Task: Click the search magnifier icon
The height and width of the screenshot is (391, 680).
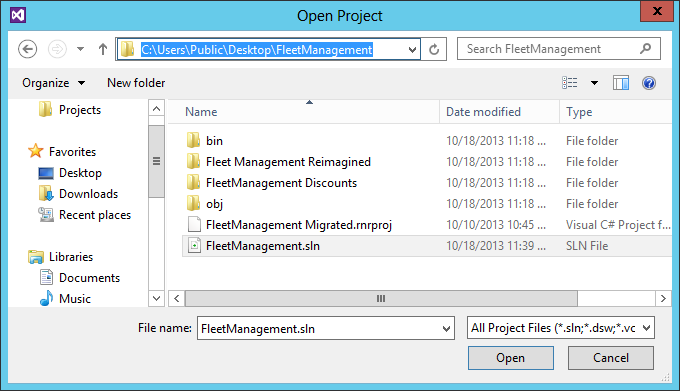Action: click(645, 49)
